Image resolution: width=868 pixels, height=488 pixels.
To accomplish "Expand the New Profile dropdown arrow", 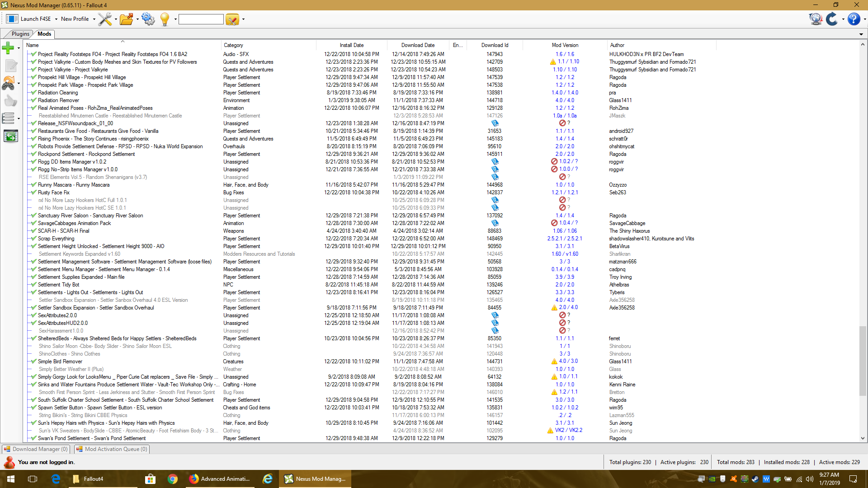I will (94, 19).
